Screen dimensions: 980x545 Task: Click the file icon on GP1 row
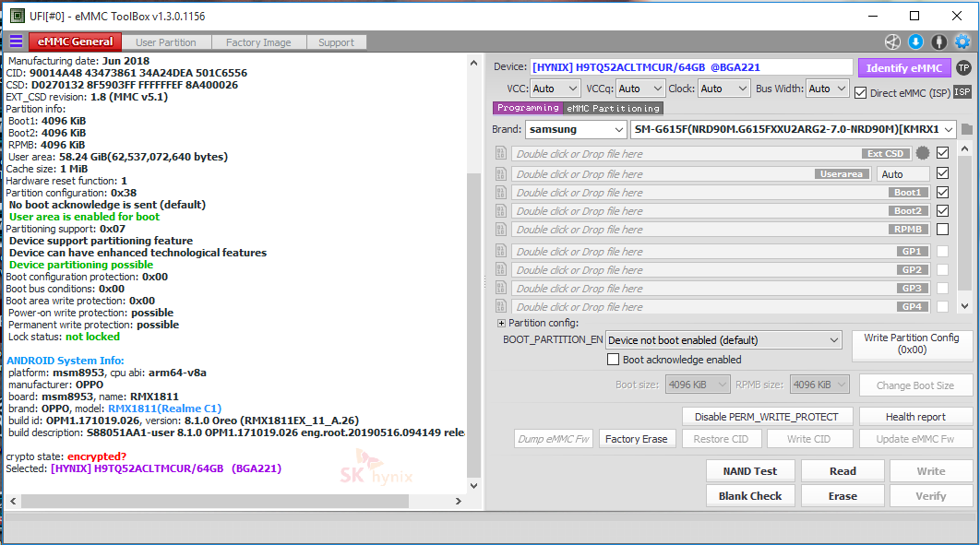(x=501, y=251)
